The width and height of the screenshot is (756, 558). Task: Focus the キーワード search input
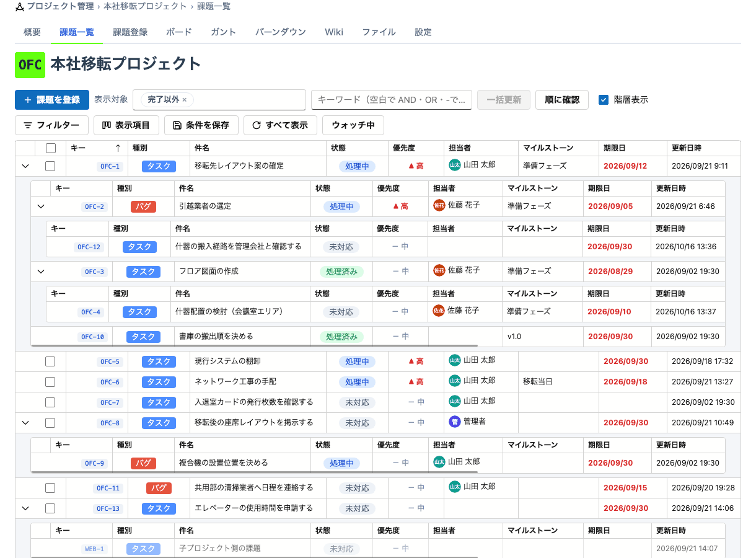point(392,100)
